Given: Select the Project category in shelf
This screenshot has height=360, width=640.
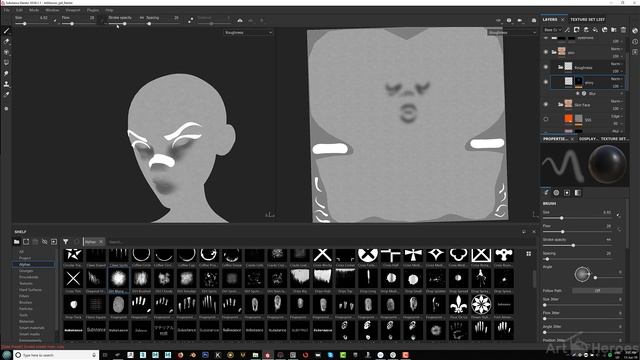Looking at the screenshot, I should point(25,258).
